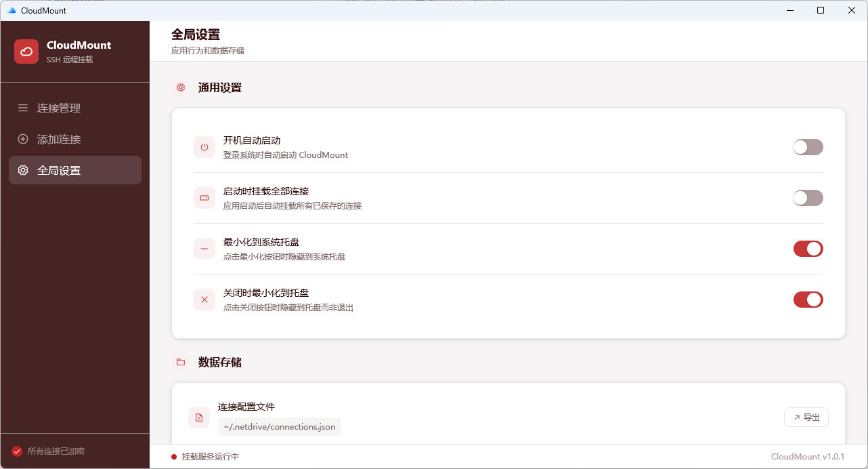Click the 启动时挂载全部连接 label
Screen dimensions: 868x469
(266, 191)
